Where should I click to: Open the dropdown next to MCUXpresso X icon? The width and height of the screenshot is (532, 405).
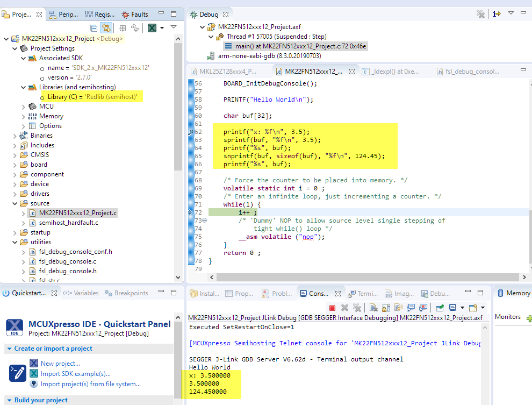click(x=162, y=28)
